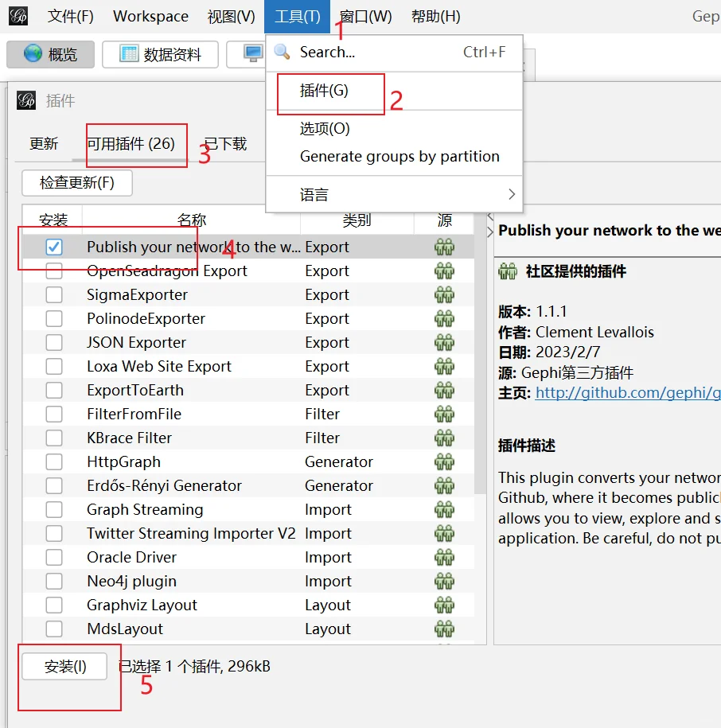Open the Workspace menu
The width and height of the screenshot is (721, 728).
[x=151, y=16]
